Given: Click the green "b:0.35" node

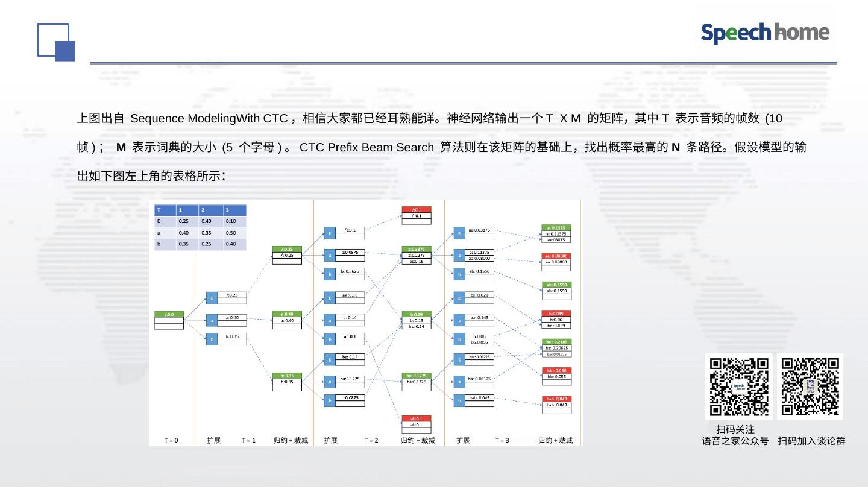Looking at the screenshot, I should (287, 376).
